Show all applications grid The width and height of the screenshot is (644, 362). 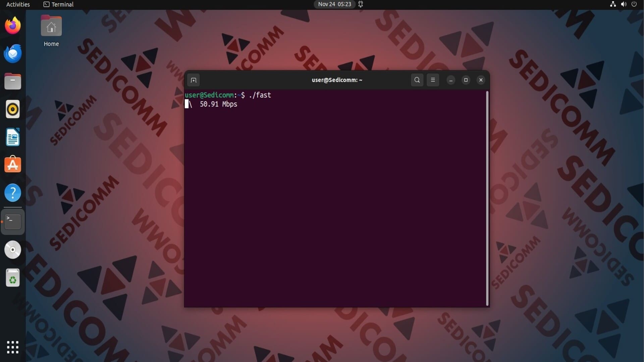pos(13,347)
